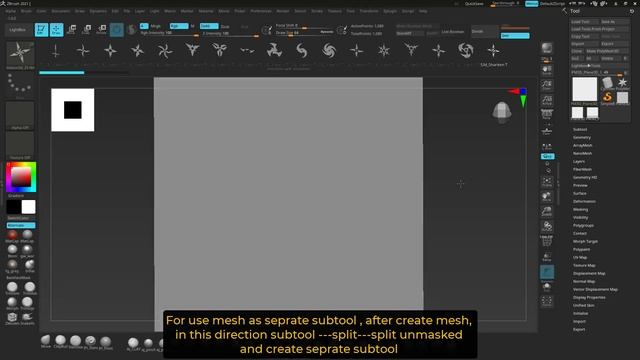Toggle the Rgb channel button
Image resolution: width=640 pixels, height=360 pixels.
click(x=179, y=26)
